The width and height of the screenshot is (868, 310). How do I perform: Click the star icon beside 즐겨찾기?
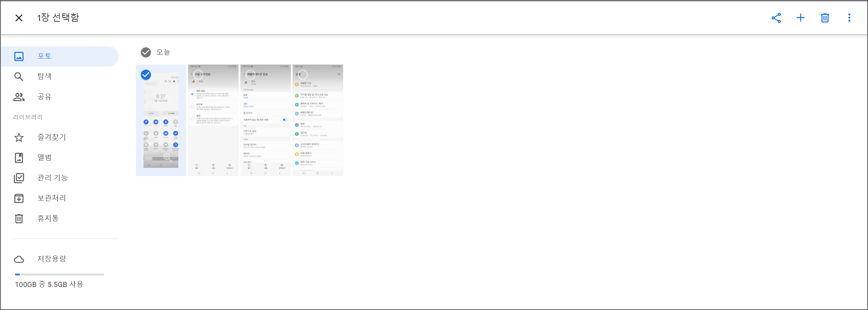tap(19, 138)
